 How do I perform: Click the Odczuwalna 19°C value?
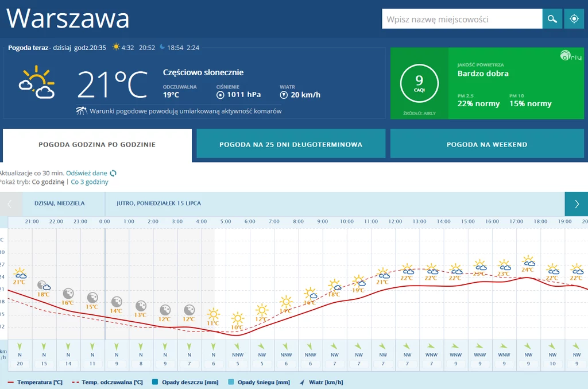tap(171, 95)
